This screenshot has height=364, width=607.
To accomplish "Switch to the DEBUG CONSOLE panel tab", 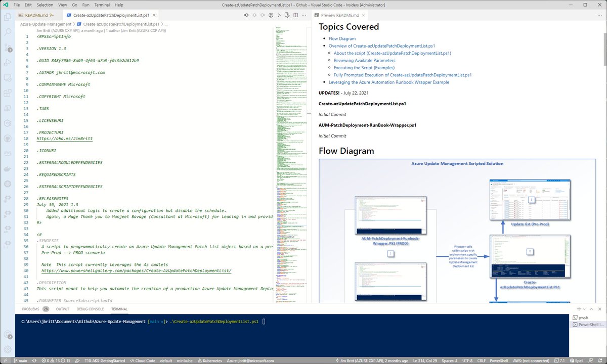I will [x=91, y=309].
